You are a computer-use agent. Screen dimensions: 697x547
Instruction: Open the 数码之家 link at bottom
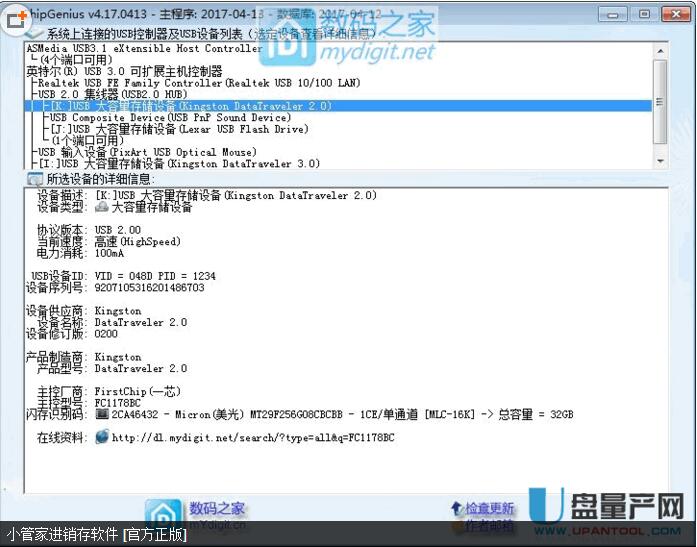(217, 508)
